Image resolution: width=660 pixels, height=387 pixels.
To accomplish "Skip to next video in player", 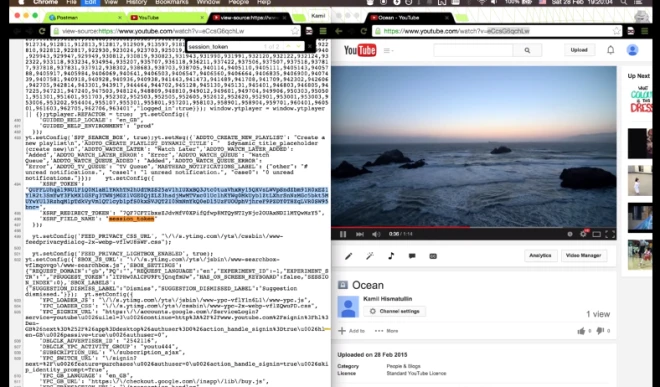I will [x=360, y=234].
